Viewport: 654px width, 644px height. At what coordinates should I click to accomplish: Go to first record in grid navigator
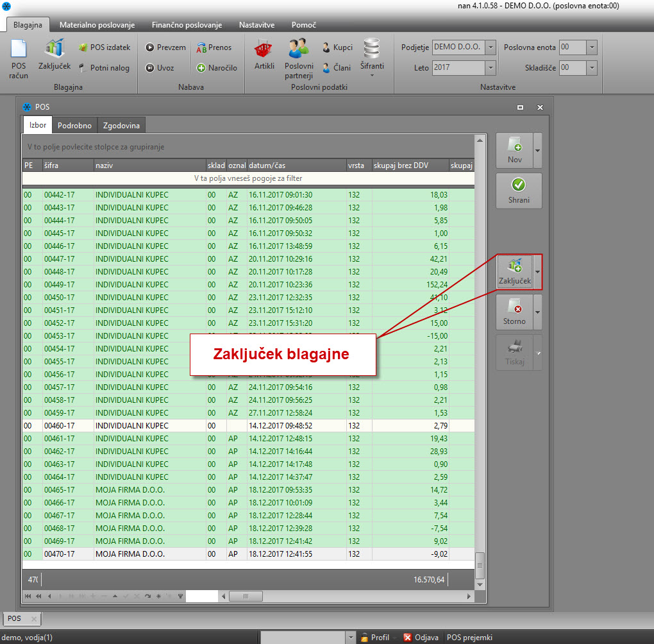(x=28, y=596)
